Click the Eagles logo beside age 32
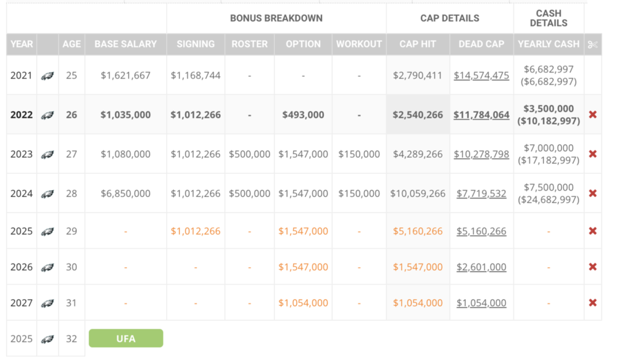Screen dimensions: 617x364 pyautogui.click(x=48, y=339)
